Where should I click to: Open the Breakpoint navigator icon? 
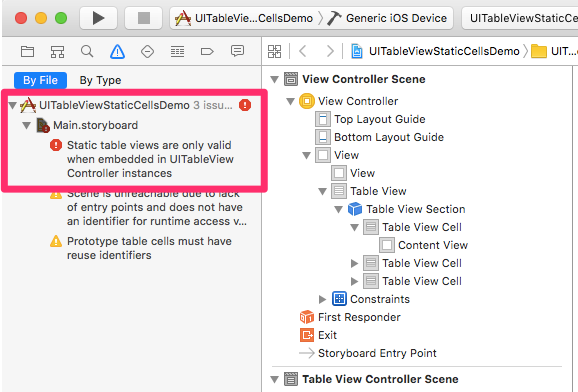tap(207, 51)
